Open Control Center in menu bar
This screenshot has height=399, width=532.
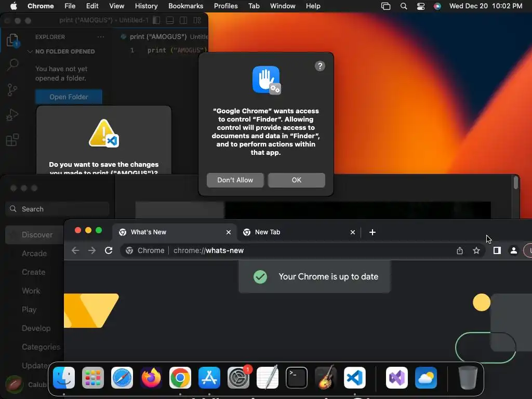tap(421, 6)
